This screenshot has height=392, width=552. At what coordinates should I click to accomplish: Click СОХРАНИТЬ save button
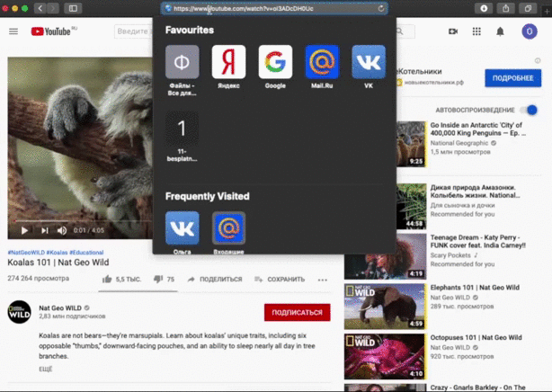click(x=280, y=280)
